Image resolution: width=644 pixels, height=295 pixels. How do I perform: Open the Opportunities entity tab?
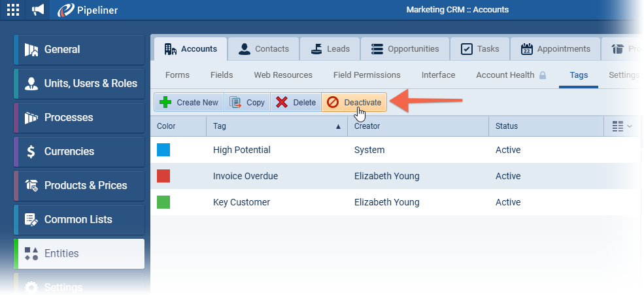click(405, 49)
